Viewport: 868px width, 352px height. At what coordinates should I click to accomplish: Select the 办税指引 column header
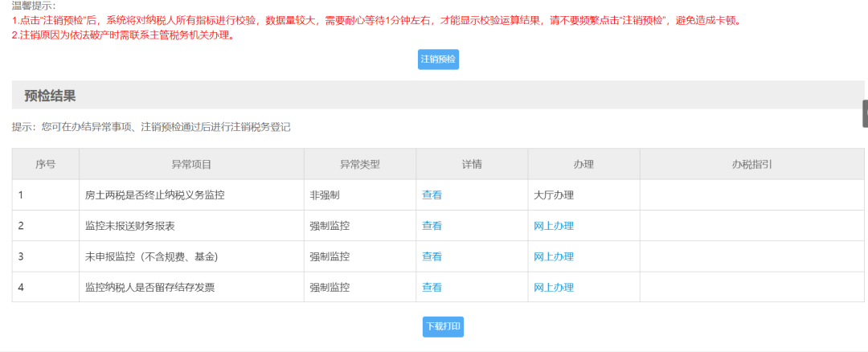click(751, 164)
